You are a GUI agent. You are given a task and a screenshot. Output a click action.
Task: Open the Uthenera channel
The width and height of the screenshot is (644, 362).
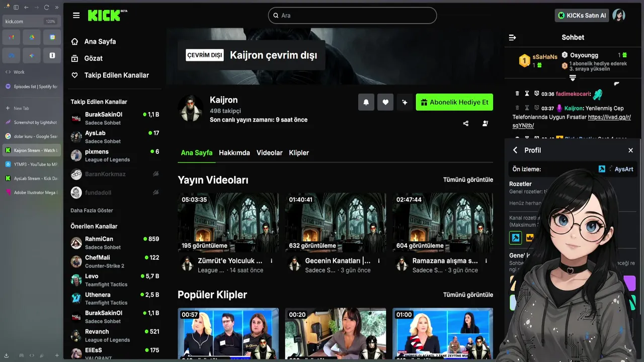115,299
